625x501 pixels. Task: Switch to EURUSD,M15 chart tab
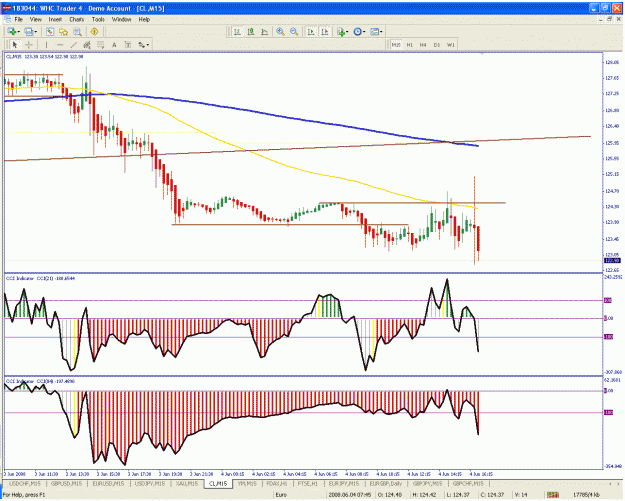[x=108, y=483]
